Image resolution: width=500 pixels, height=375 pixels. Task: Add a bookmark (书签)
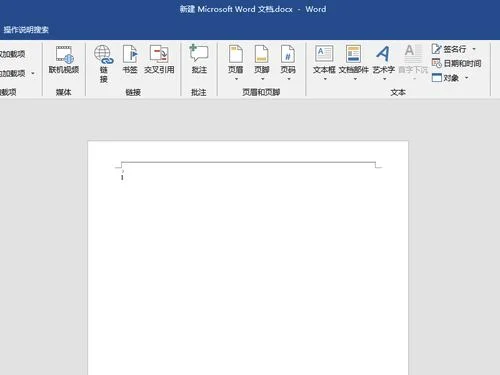130,60
